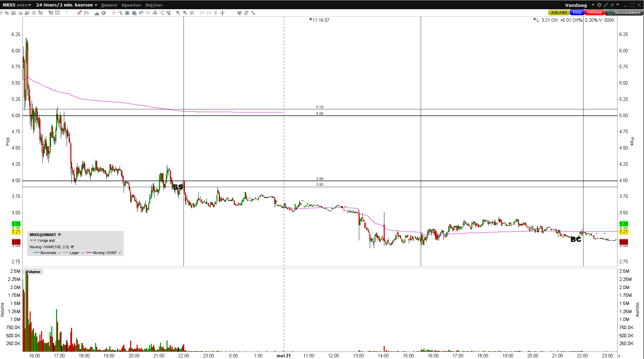Open the bar chart type icon
The image size is (644, 359).
[x=87, y=13]
